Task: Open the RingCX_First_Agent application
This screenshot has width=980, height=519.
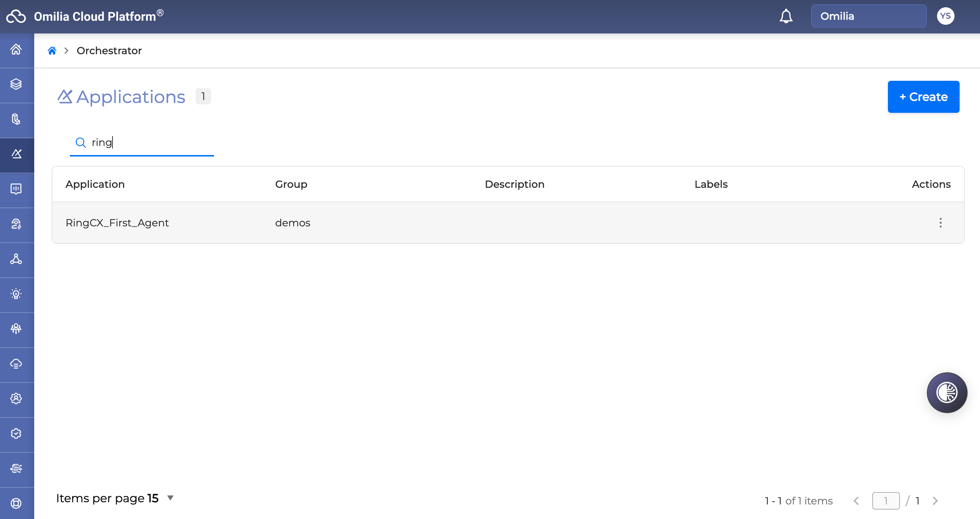Action: click(117, 223)
